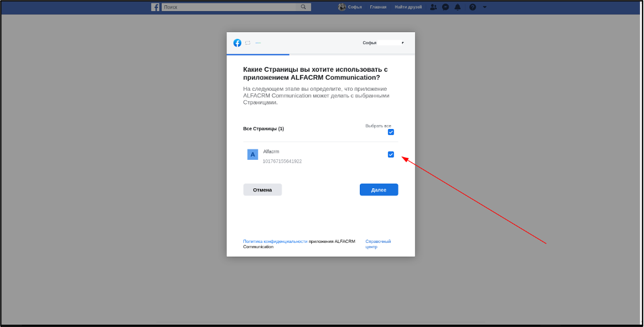The image size is (644, 327).
Task: Open the Софья account dropdown in dialog
Action: tap(384, 43)
